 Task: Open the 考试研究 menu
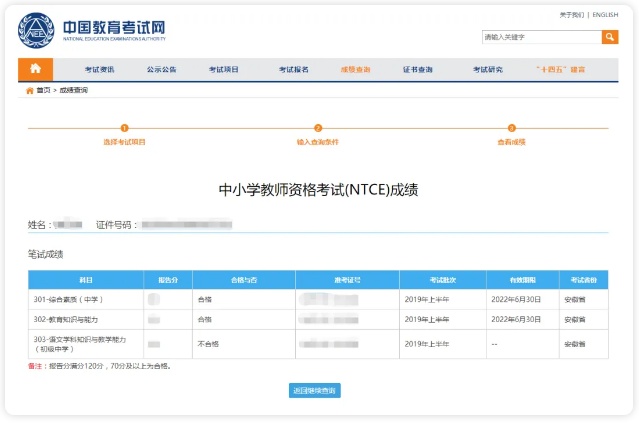pos(487,70)
